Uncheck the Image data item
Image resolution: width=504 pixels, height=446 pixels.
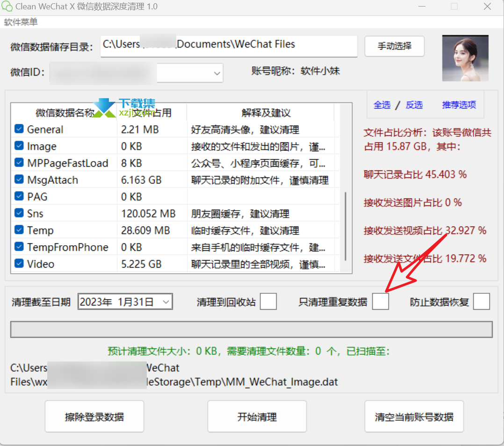tap(19, 146)
